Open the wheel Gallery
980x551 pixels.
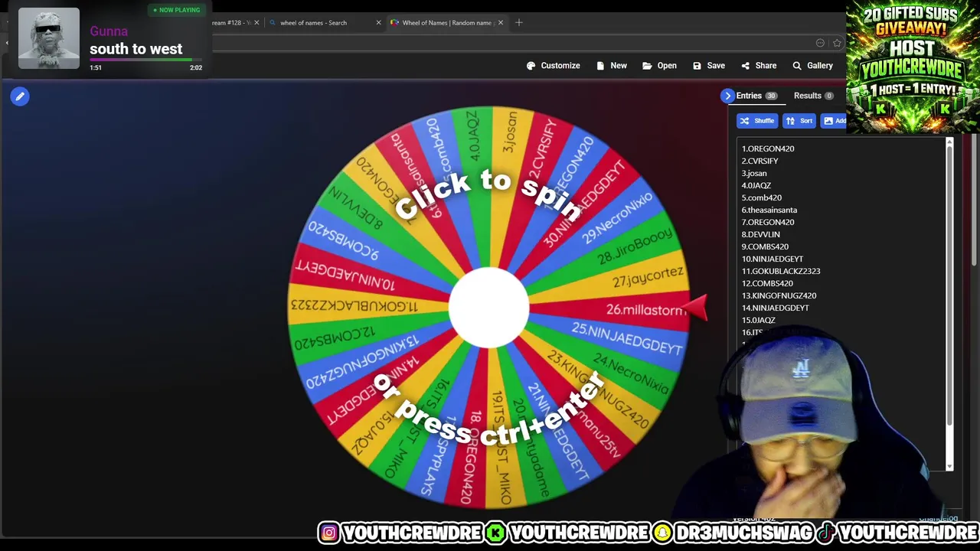[812, 66]
